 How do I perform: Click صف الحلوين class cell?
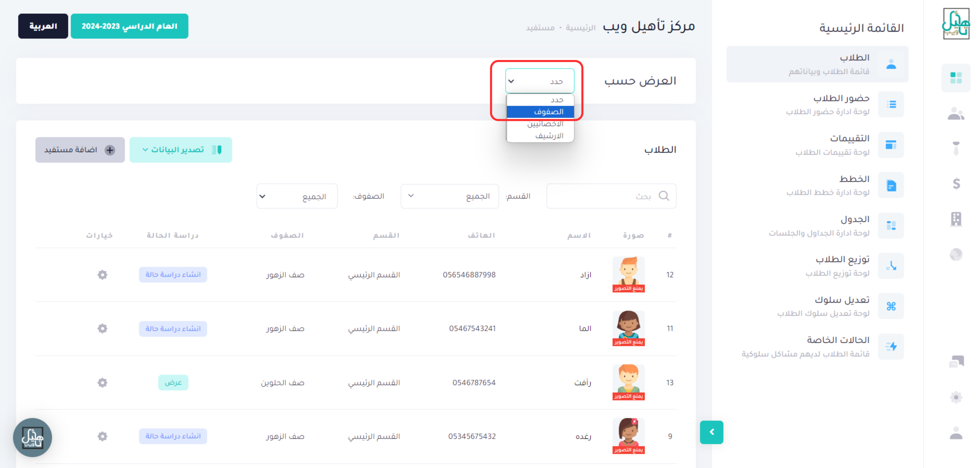(283, 382)
